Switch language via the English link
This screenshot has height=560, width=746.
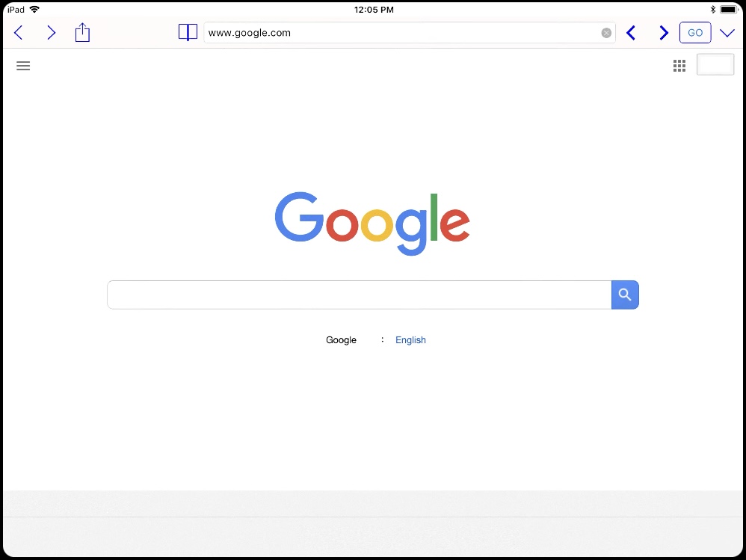pos(410,339)
